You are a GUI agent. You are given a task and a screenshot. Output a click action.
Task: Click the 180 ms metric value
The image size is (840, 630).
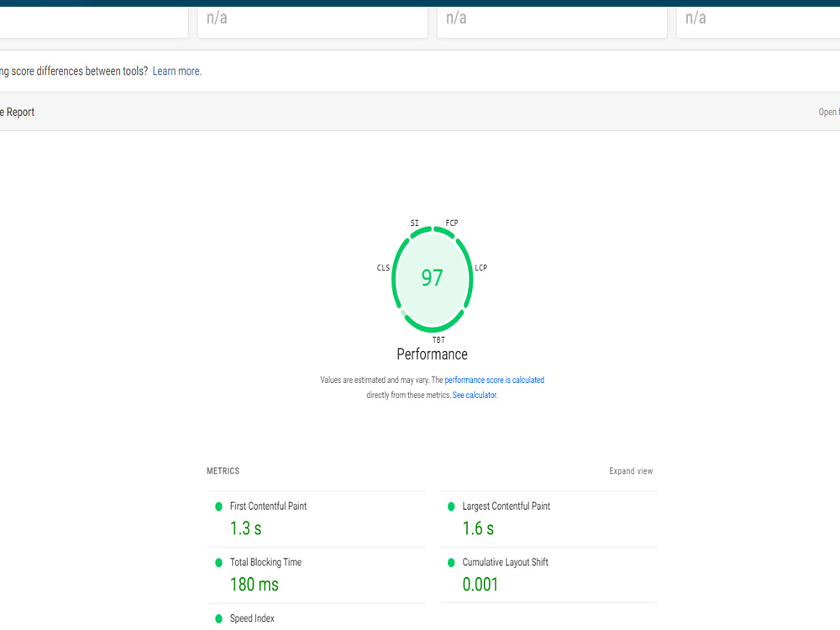[254, 585]
